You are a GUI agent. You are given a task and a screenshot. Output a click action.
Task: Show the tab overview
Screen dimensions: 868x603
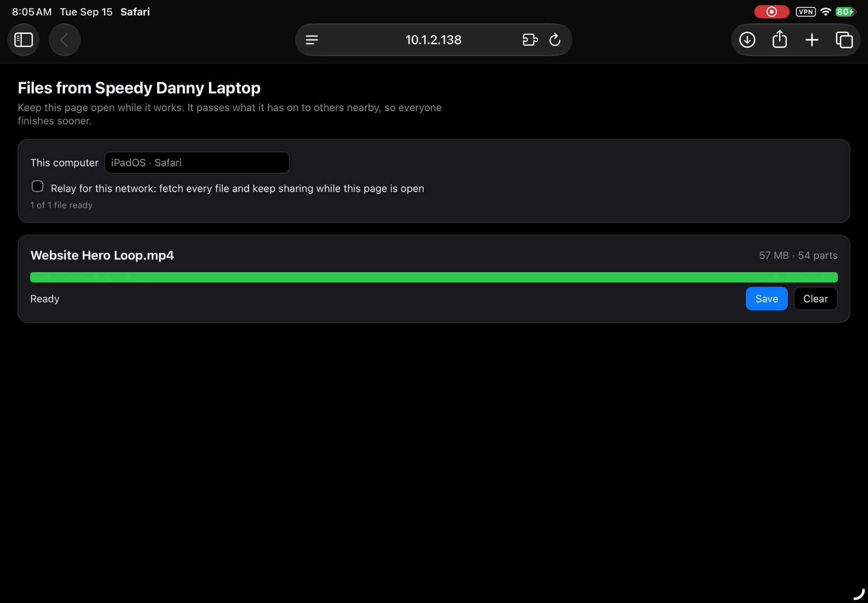coord(844,40)
